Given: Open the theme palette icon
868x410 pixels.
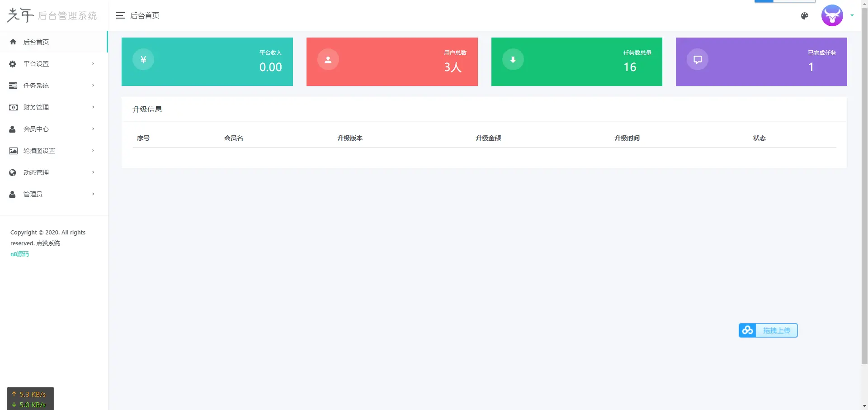Looking at the screenshot, I should click(804, 16).
